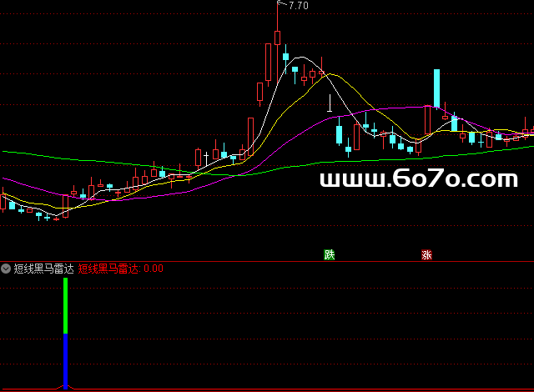Click the red 涨 marker icon
This screenshot has height=392, width=534.
[426, 255]
